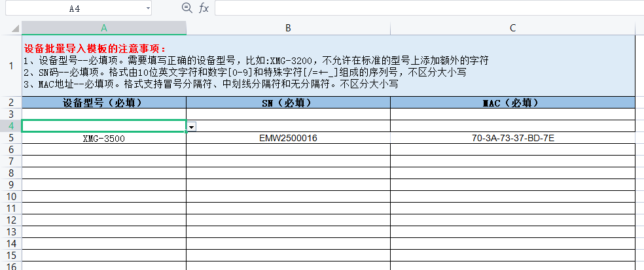Click the cell containing XMG-3500
The image size is (644, 270).
(104, 139)
